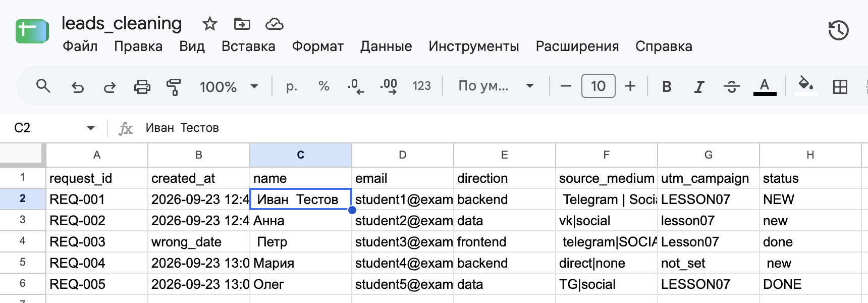
Task: Select row 6 header
Action: pos(22,284)
